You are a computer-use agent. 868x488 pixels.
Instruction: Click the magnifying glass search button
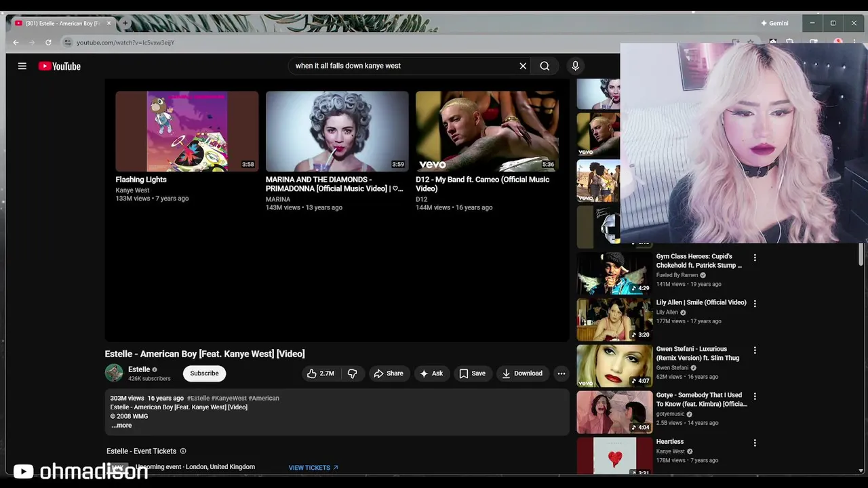pyautogui.click(x=545, y=66)
